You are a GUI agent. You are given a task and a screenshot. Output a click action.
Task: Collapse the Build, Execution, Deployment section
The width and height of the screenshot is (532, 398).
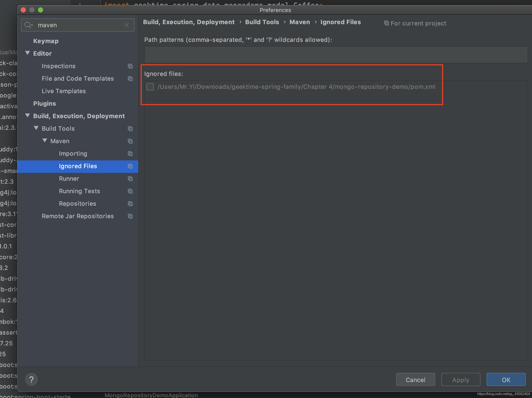tap(27, 116)
